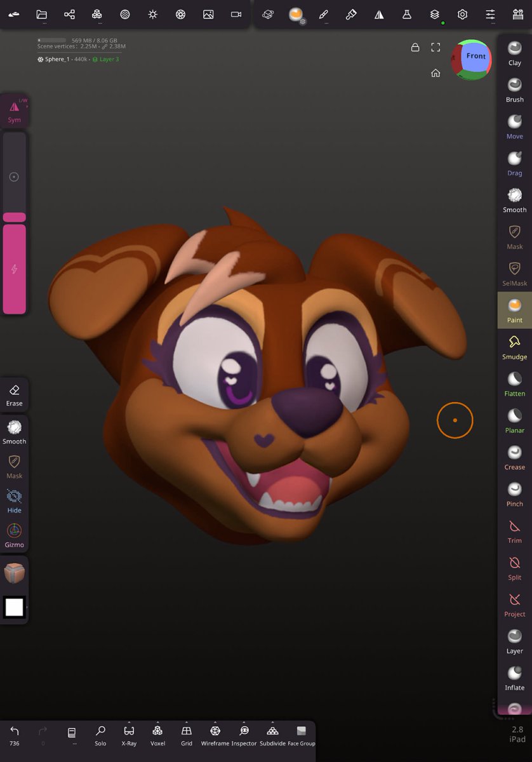Image resolution: width=532 pixels, height=762 pixels.
Task: Open the pencil brush settings menu
Action: tap(324, 14)
